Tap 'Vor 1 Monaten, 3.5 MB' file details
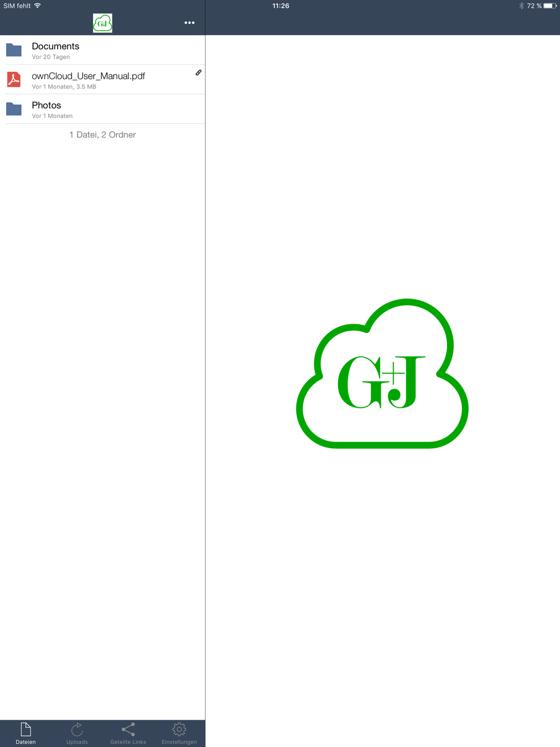The height and width of the screenshot is (747, 560). pos(64,87)
